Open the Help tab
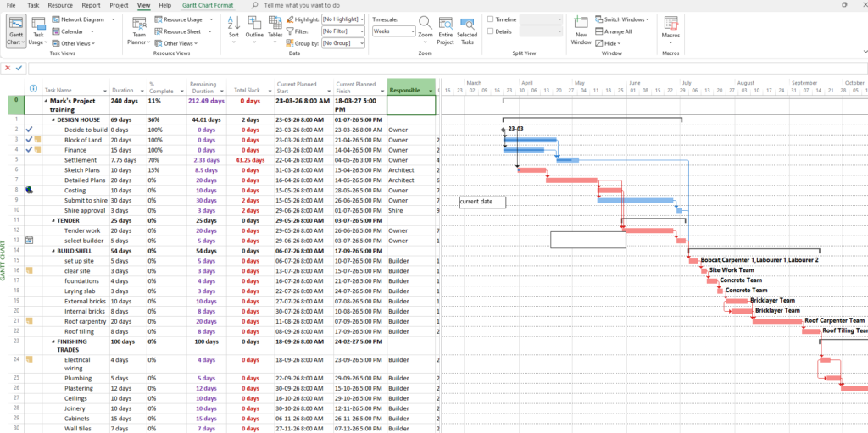 [165, 5]
